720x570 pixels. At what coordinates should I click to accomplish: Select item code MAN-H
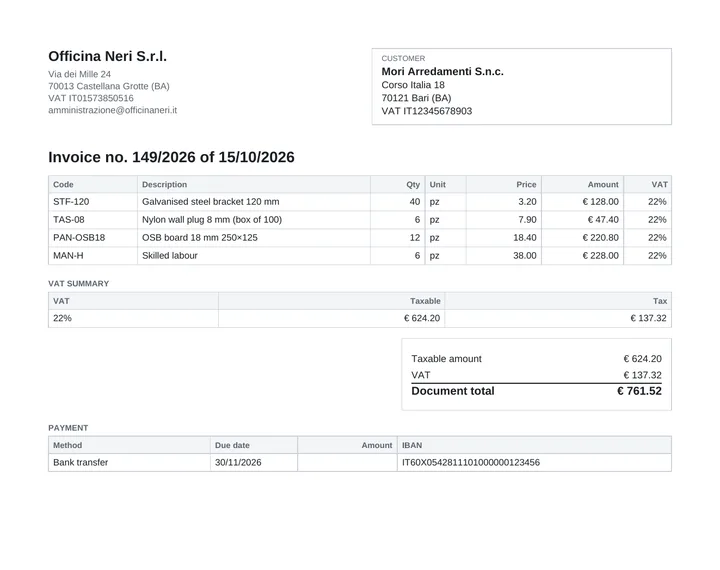click(68, 255)
